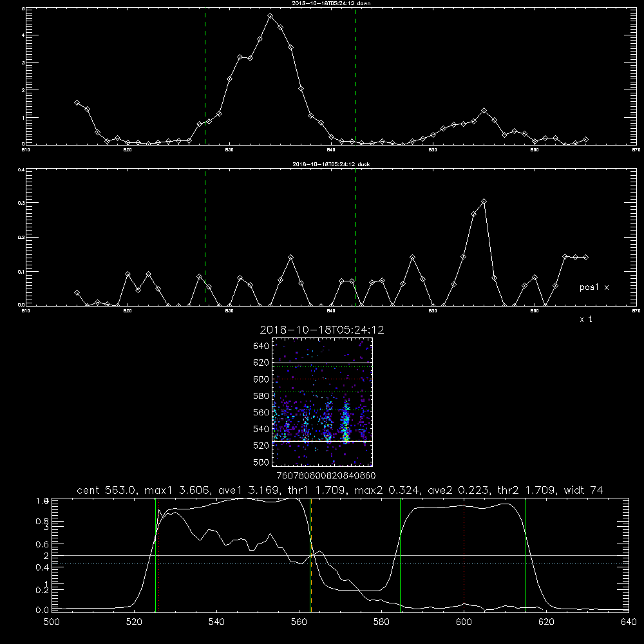Click the 'pos1 x' label
Image resolution: width=644 pixels, height=644 pixels.
pyautogui.click(x=594, y=287)
